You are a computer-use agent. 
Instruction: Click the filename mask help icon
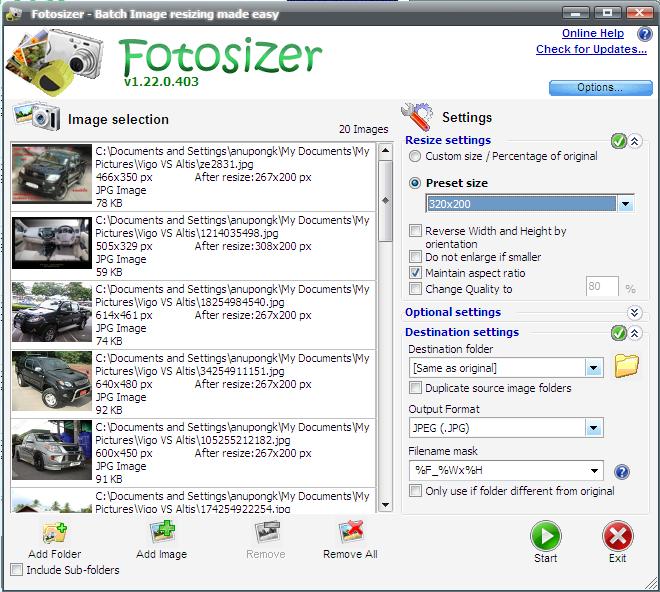pos(622,472)
